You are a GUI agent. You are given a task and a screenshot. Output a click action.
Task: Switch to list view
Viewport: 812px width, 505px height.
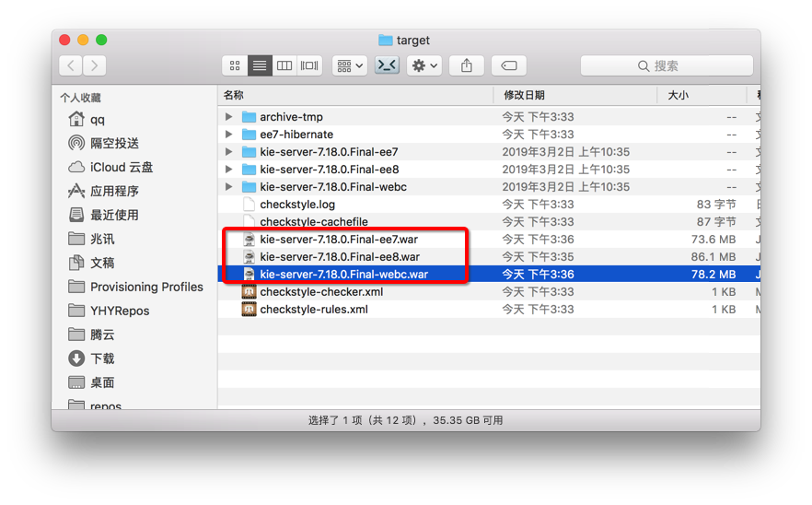coord(260,65)
